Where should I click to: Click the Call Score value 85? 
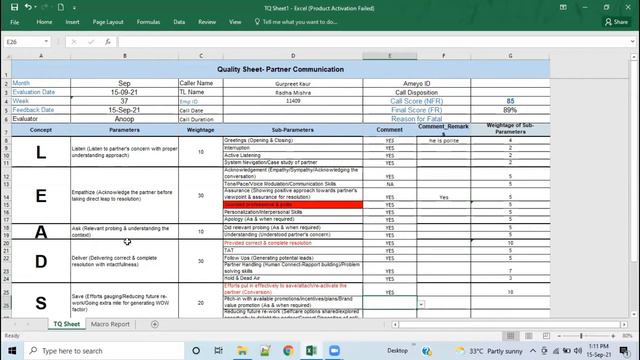(510, 101)
